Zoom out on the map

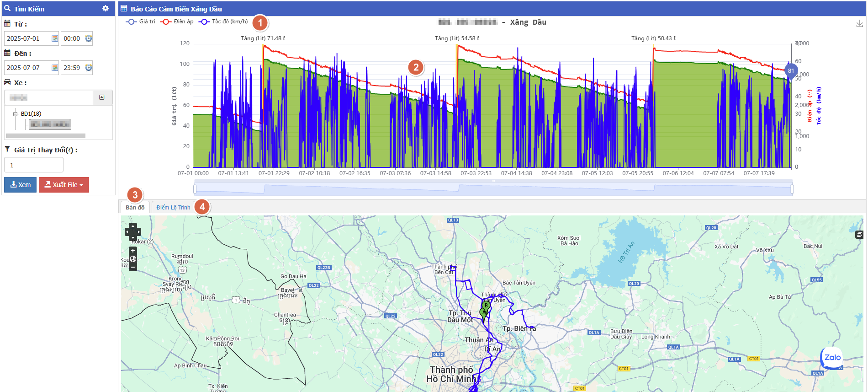[x=133, y=267]
